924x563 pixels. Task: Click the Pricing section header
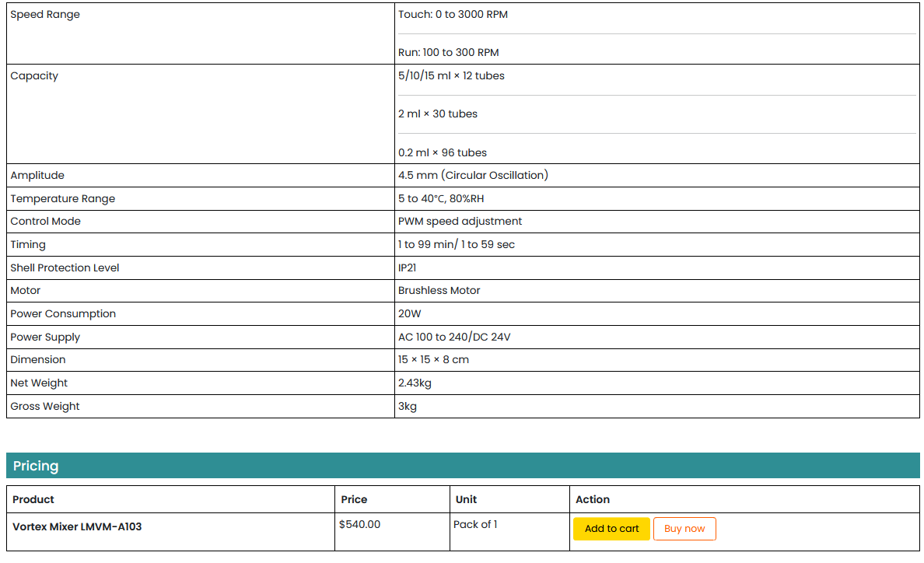point(36,466)
